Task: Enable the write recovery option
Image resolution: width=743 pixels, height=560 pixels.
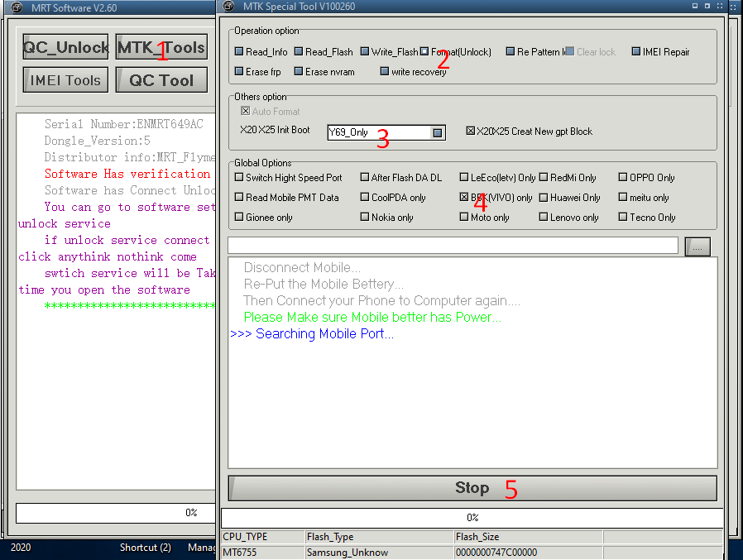Action: pos(413,71)
